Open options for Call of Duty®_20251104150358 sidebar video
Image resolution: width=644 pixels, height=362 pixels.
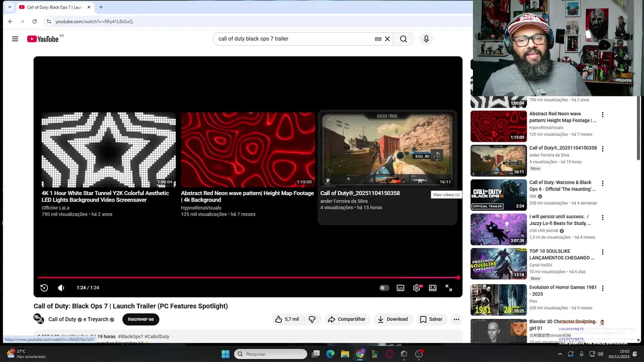[x=602, y=149]
